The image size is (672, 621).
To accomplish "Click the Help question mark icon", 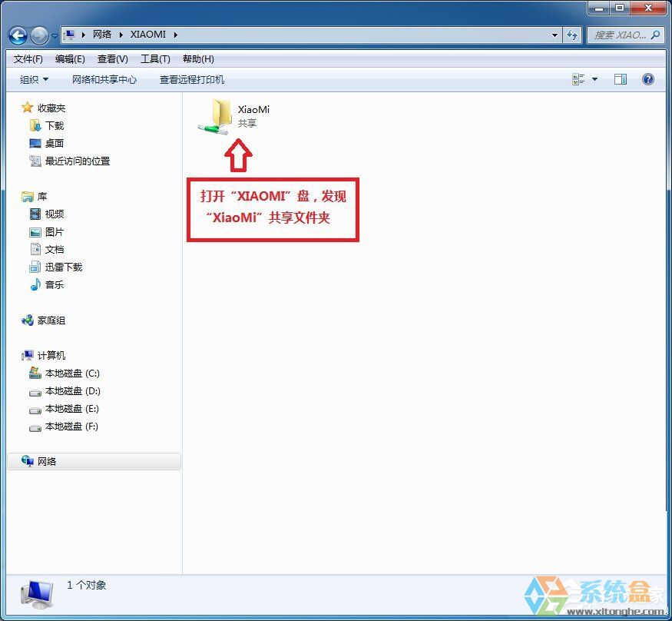I will click(x=648, y=79).
